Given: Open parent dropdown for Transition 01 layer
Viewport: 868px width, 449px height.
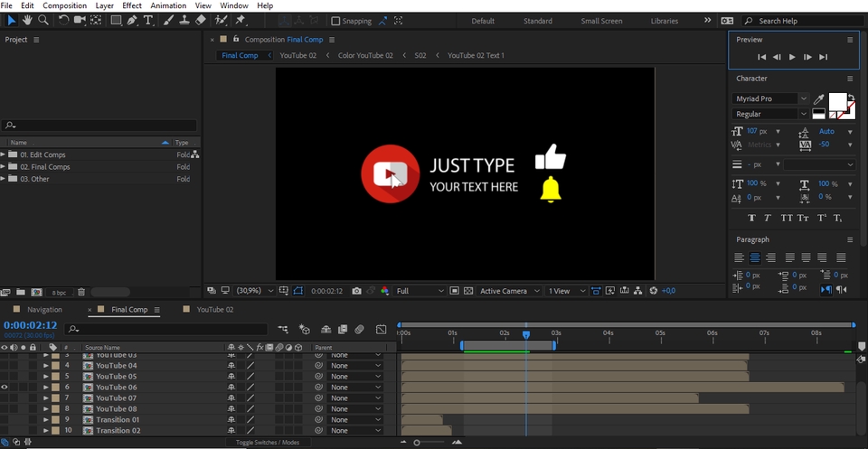Looking at the screenshot, I should point(355,420).
